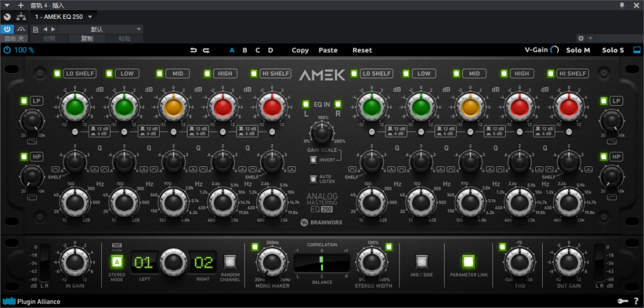Toggle the left LP filter LED

(25, 101)
